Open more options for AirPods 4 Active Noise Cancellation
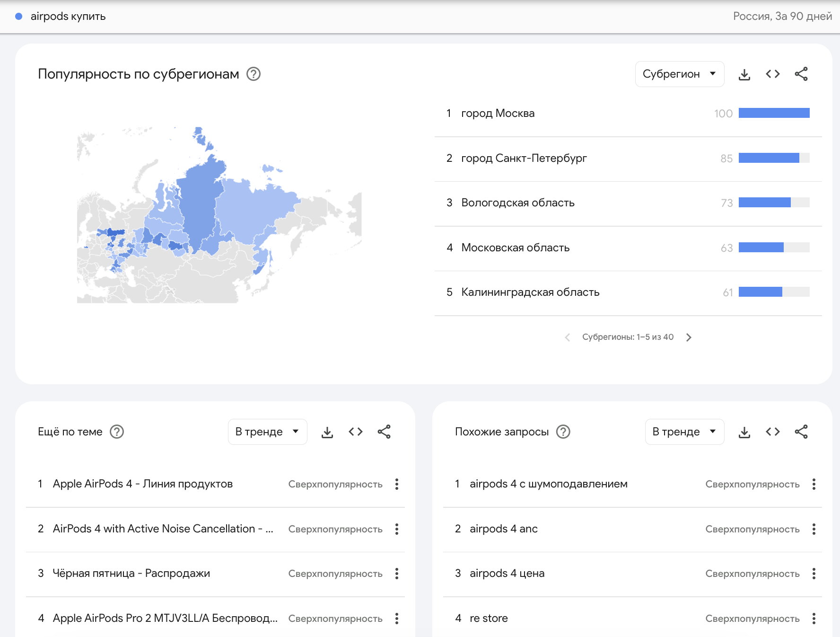 click(397, 529)
